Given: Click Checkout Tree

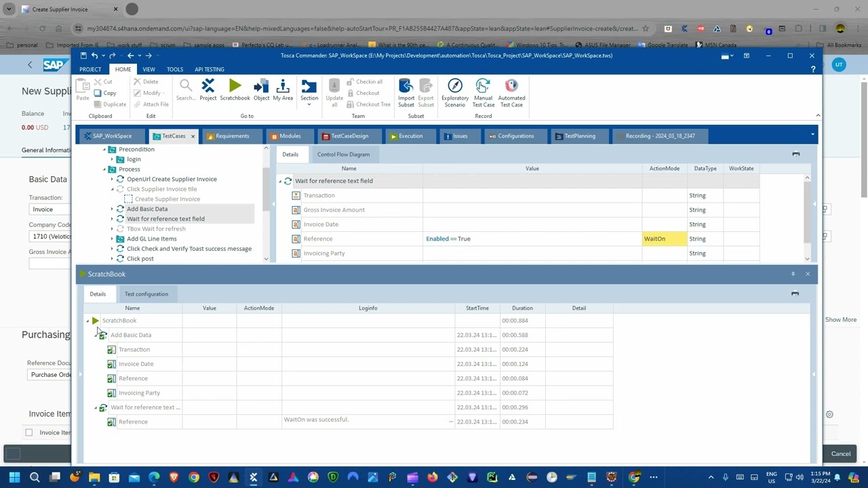Looking at the screenshot, I should click(x=369, y=104).
